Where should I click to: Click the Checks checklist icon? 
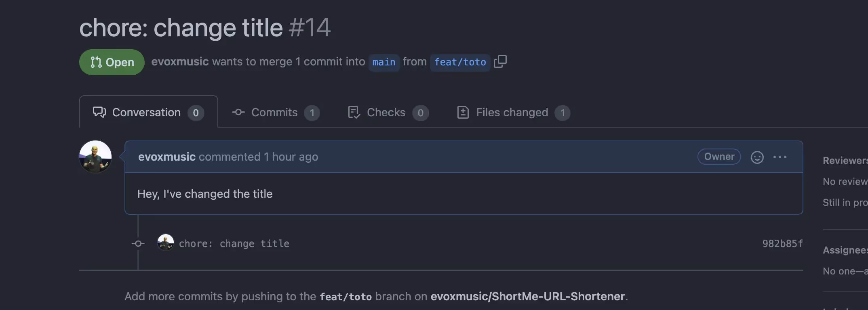tap(353, 112)
